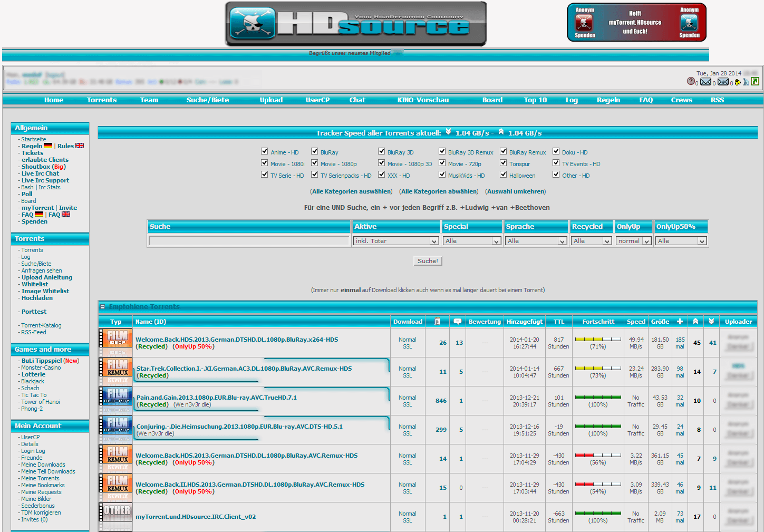This screenshot has height=532, width=764.
Task: Open Live Irc Chat sidebar link
Action: pos(40,173)
